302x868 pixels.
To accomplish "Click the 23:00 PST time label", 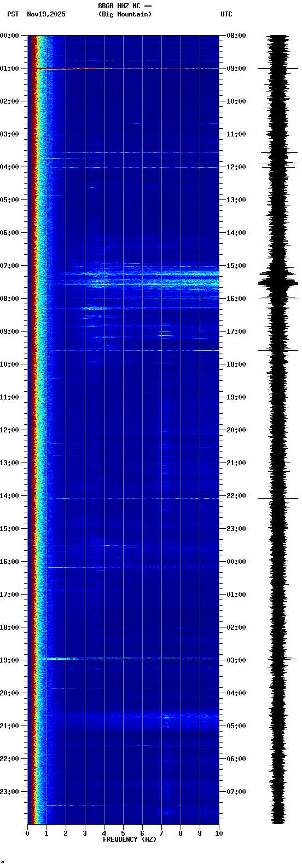I will (x=9, y=792).
